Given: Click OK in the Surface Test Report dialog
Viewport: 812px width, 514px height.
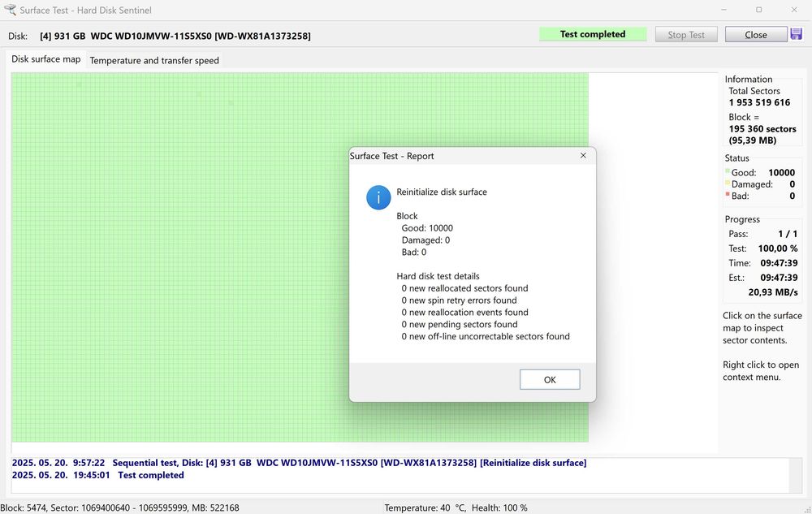Looking at the screenshot, I should tap(550, 379).
